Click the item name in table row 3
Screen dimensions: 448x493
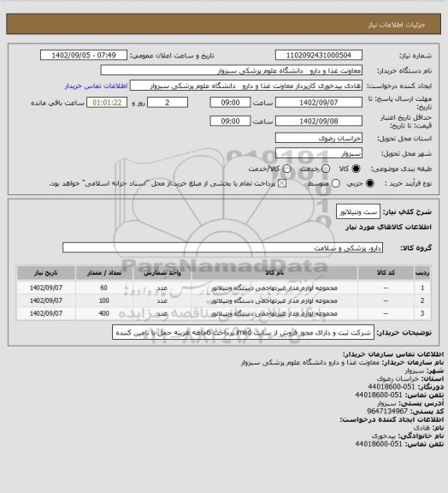[274, 313]
